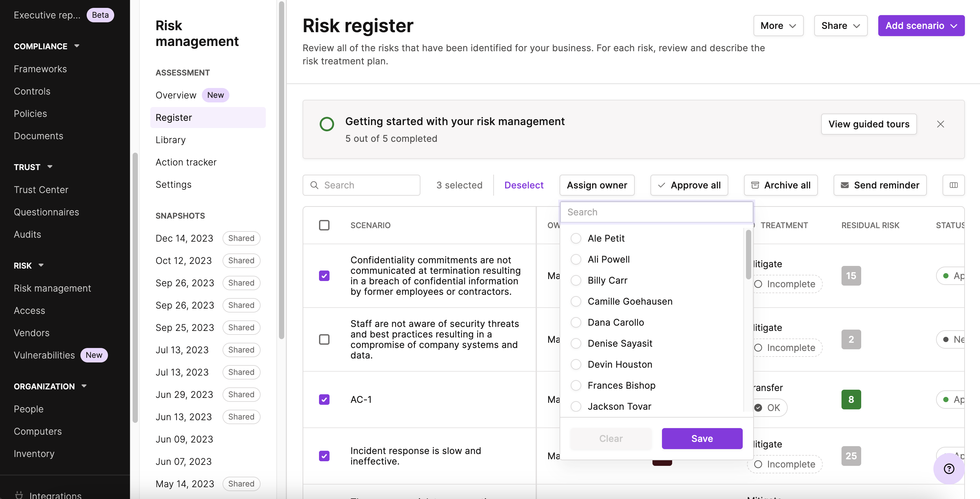Click Send reminder button
This screenshot has width=980, height=499.
880,185
